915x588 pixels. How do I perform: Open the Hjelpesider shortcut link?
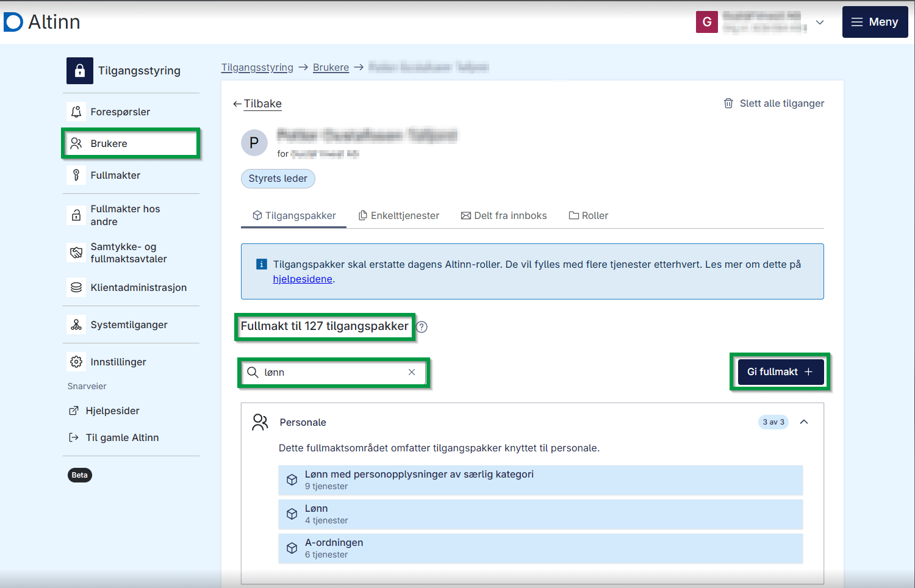click(112, 411)
